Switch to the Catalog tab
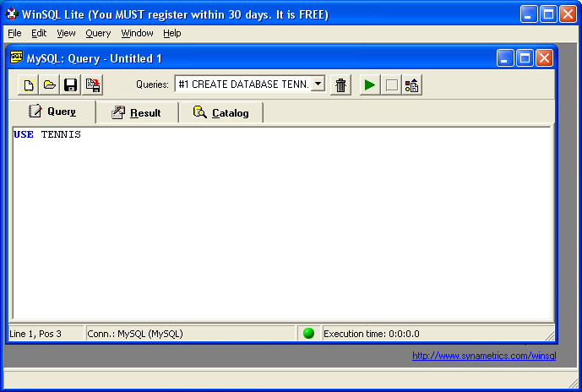The width and height of the screenshot is (582, 392). (x=220, y=112)
